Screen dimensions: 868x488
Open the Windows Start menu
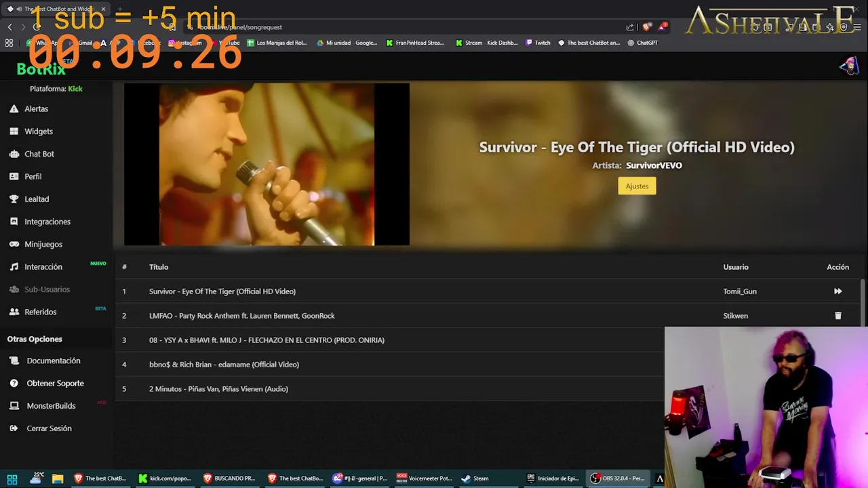pos(12,479)
